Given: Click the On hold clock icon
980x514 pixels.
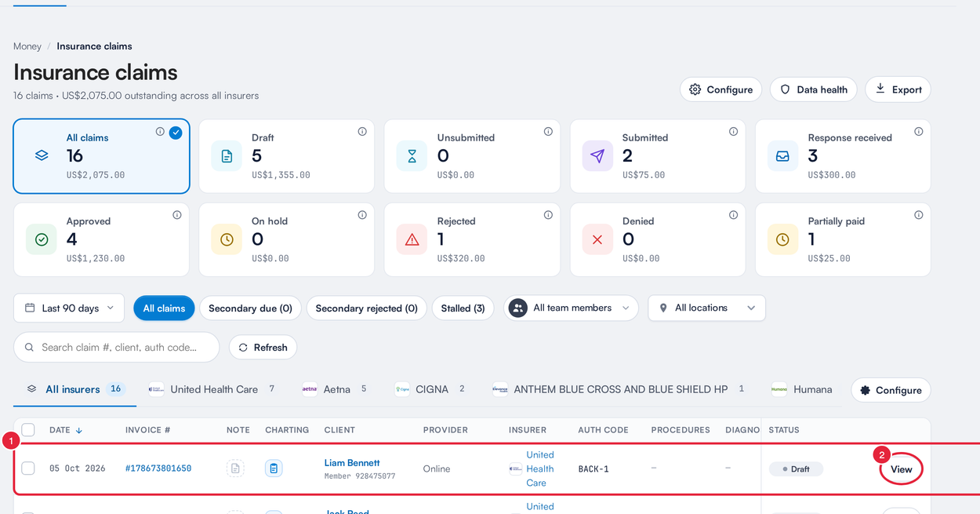Looking at the screenshot, I should click(227, 239).
